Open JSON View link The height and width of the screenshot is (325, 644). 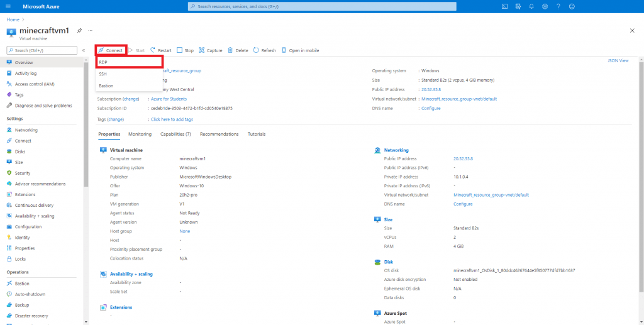tap(618, 61)
